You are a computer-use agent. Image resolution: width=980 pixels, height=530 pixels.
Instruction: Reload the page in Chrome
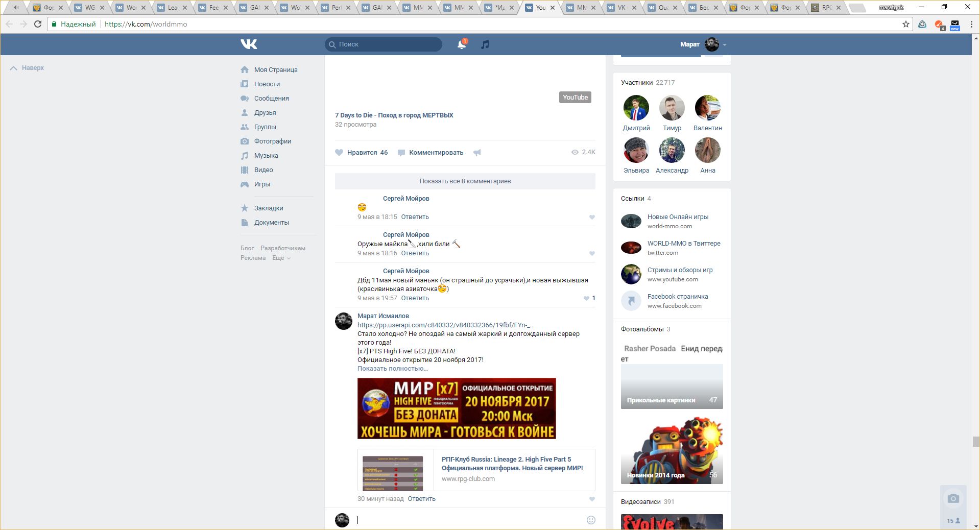pos(37,24)
